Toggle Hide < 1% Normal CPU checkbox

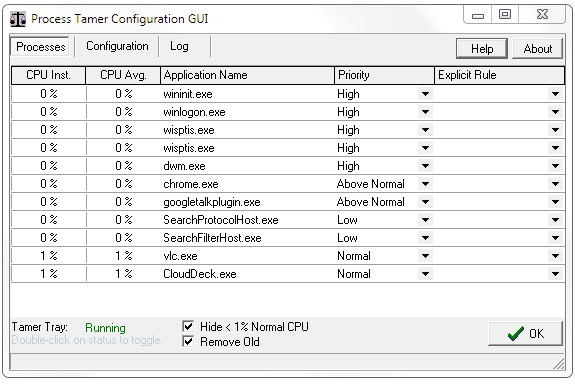[x=188, y=326]
